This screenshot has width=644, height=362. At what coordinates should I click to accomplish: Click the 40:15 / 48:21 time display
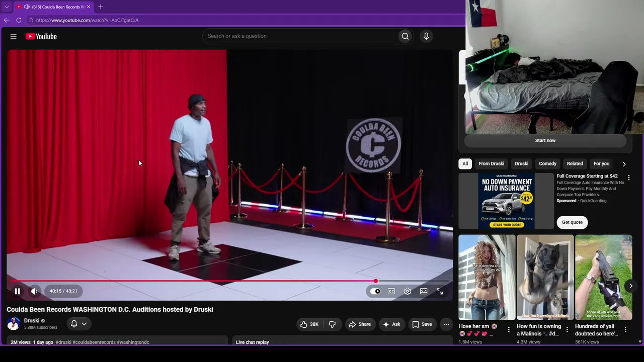(63, 291)
